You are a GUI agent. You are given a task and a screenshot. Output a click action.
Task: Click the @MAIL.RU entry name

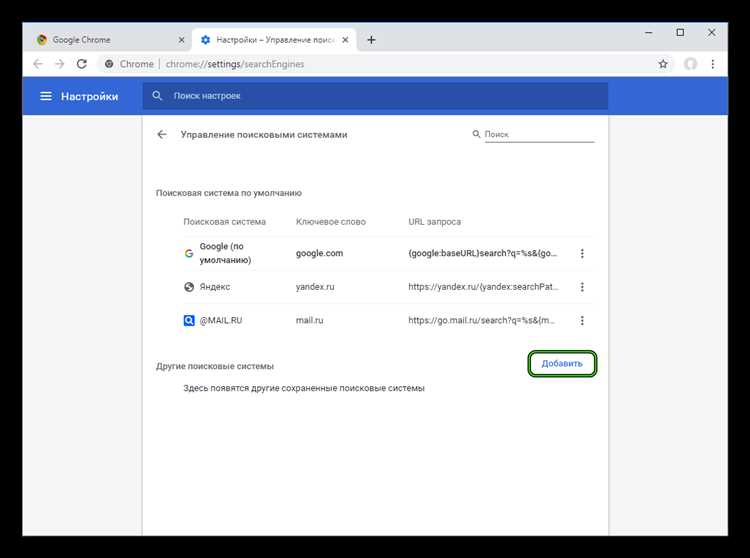tap(221, 320)
